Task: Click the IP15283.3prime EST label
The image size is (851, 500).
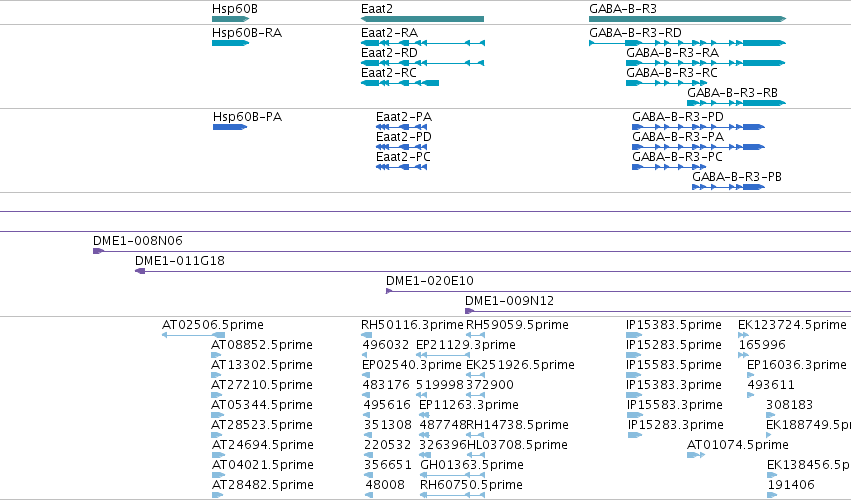Action: tap(676, 425)
